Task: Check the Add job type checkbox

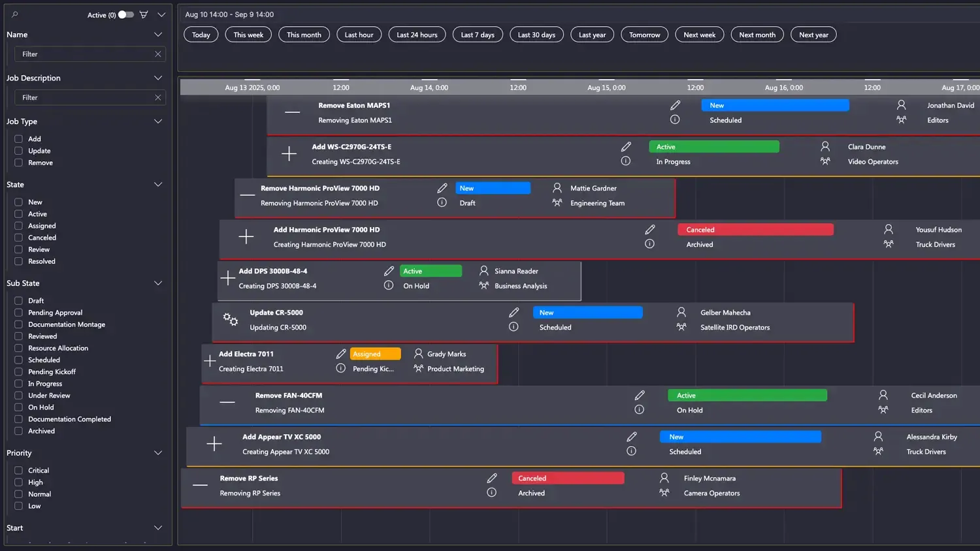Action: 18,139
